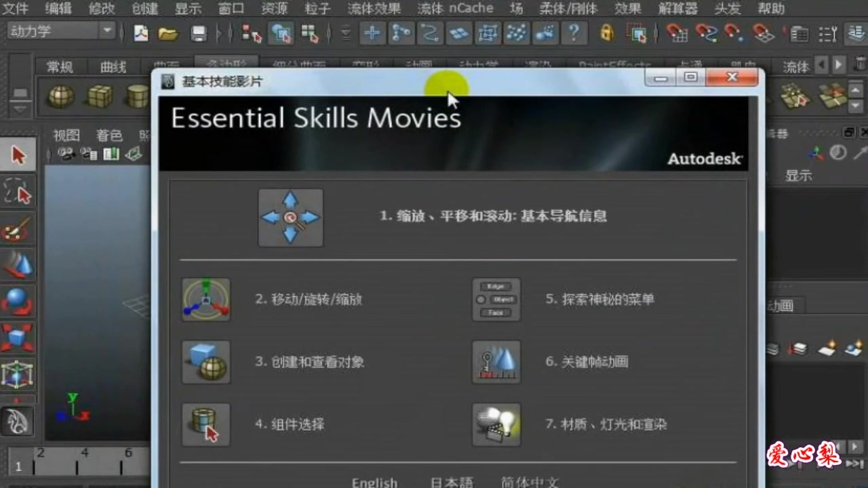Click the camera attributes icon in viewport panel
The height and width of the screenshot is (488, 868).
coord(89,155)
